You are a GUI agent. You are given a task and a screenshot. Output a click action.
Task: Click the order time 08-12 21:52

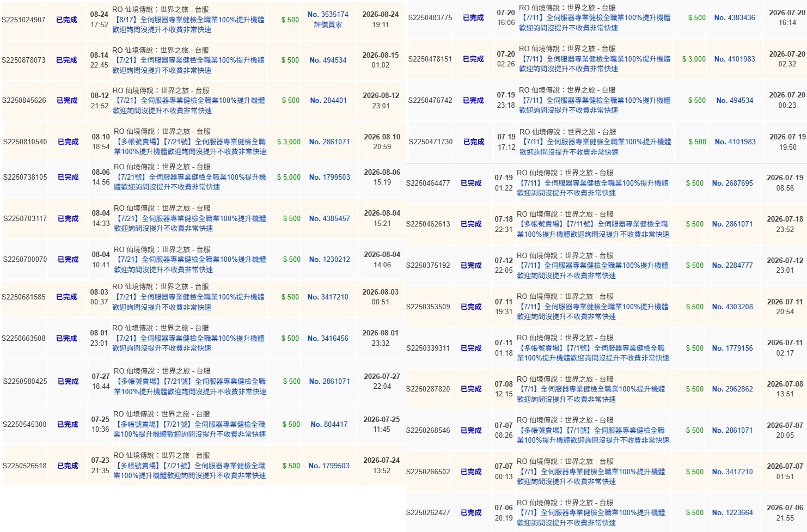tap(100, 101)
